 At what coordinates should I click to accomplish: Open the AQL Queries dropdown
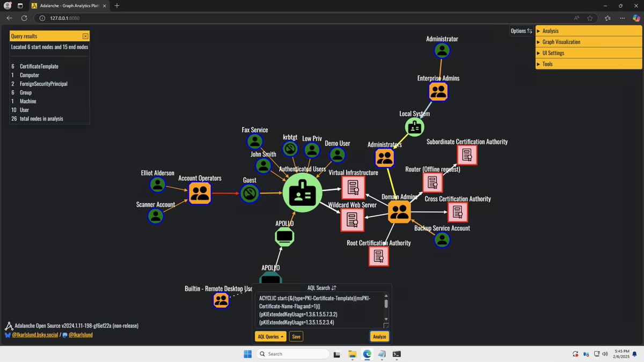[270, 336]
